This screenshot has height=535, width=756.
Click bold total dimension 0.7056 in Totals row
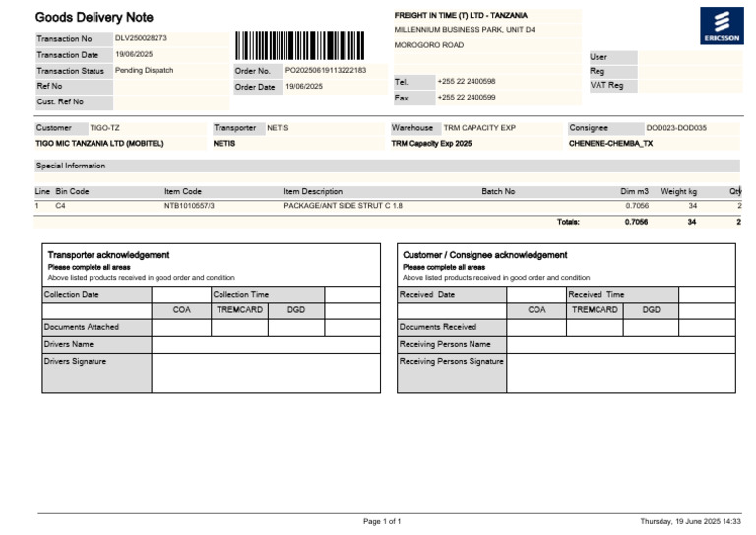(636, 222)
